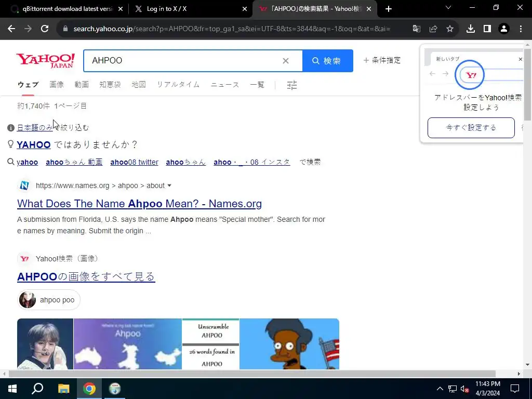Image resolution: width=532 pixels, height=399 pixels.
Task: Click the info icon beside 日本語のみで絞り込む
Action: 11,128
